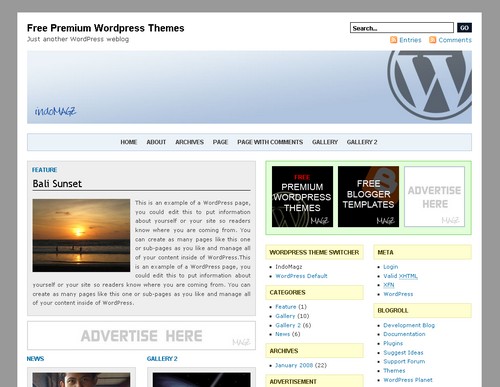Click Free Blogger Templates ad banner
The width and height of the screenshot is (500, 387).
[x=368, y=197]
